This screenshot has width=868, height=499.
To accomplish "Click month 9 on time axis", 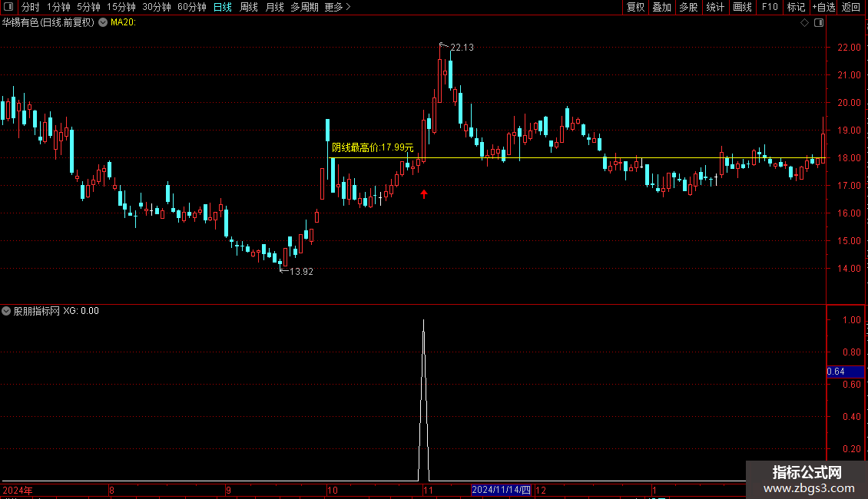I will 228,490.
